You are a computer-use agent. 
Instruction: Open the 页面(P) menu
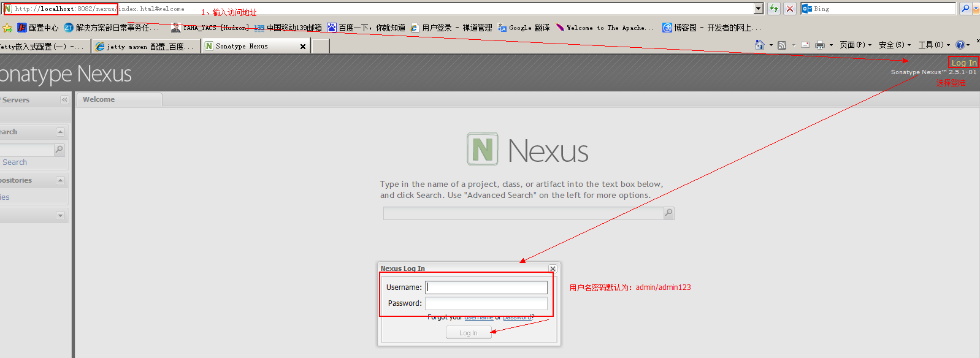point(856,45)
